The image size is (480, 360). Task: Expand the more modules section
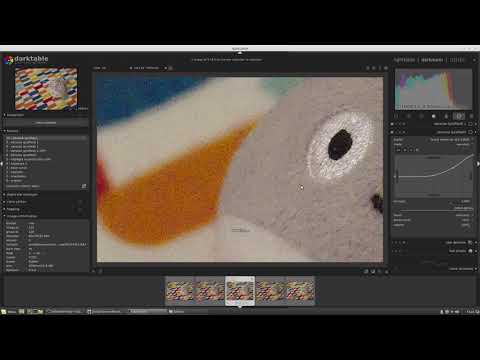pos(462,269)
